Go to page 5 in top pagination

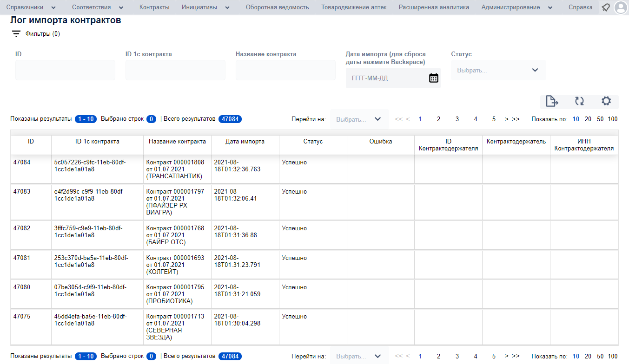(x=494, y=119)
